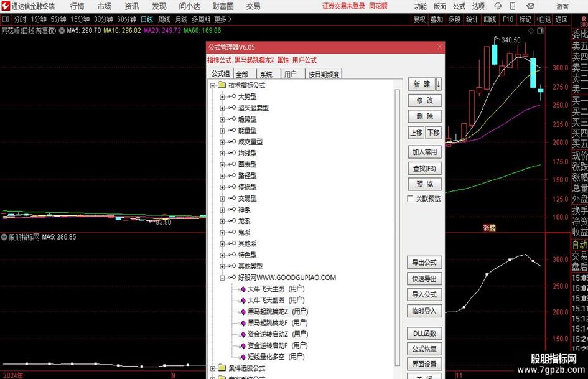Open the 财富圈 menu

(x=223, y=6)
